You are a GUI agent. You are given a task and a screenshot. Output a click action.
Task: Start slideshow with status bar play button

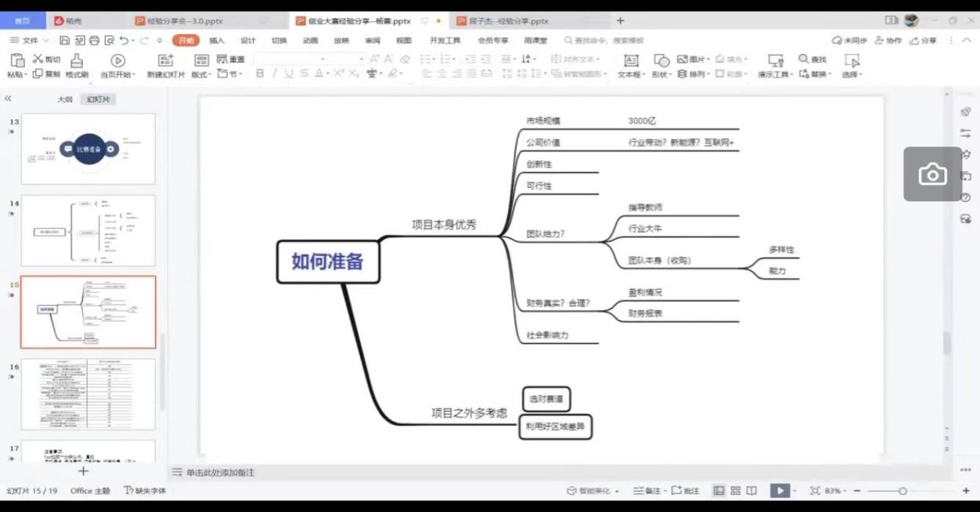[x=779, y=491]
